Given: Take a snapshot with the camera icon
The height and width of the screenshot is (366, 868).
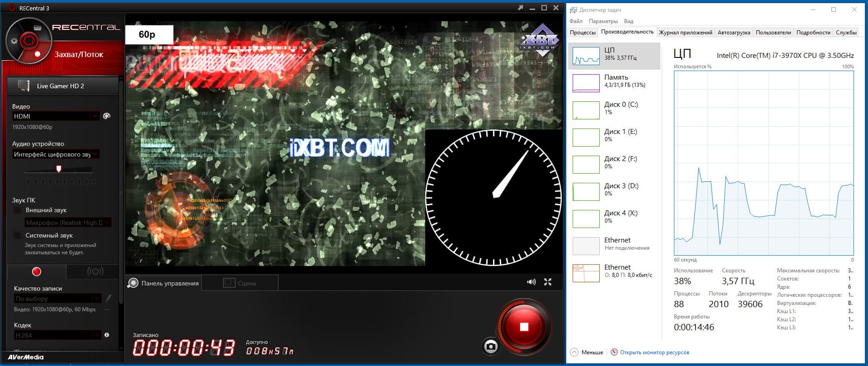Looking at the screenshot, I should [x=491, y=347].
